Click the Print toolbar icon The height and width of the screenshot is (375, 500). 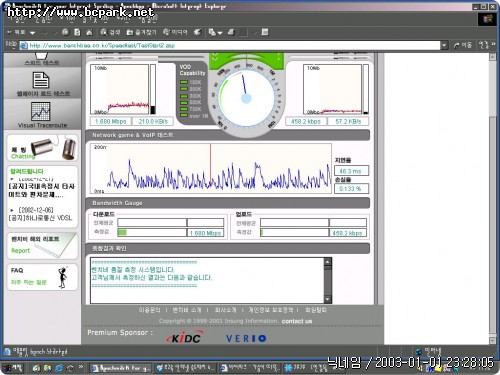(231, 32)
